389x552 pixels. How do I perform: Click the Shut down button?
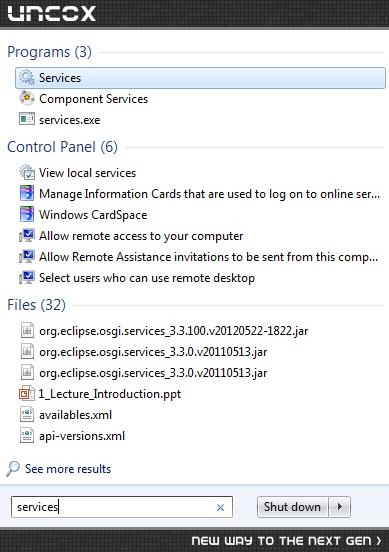[293, 507]
